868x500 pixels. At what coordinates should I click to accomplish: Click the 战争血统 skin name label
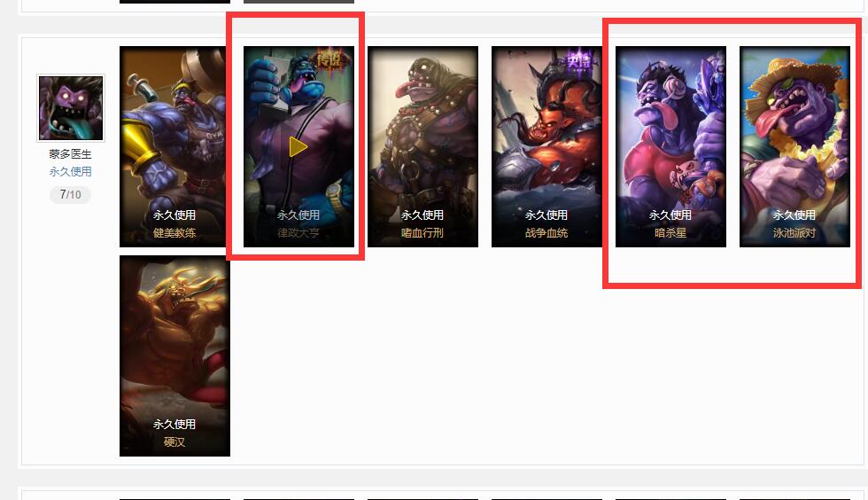(546, 233)
